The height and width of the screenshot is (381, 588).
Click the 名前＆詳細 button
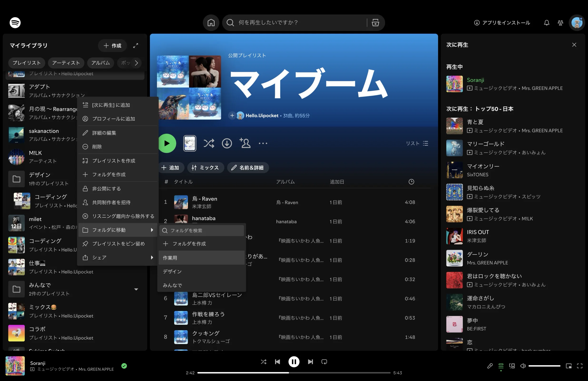tap(248, 167)
